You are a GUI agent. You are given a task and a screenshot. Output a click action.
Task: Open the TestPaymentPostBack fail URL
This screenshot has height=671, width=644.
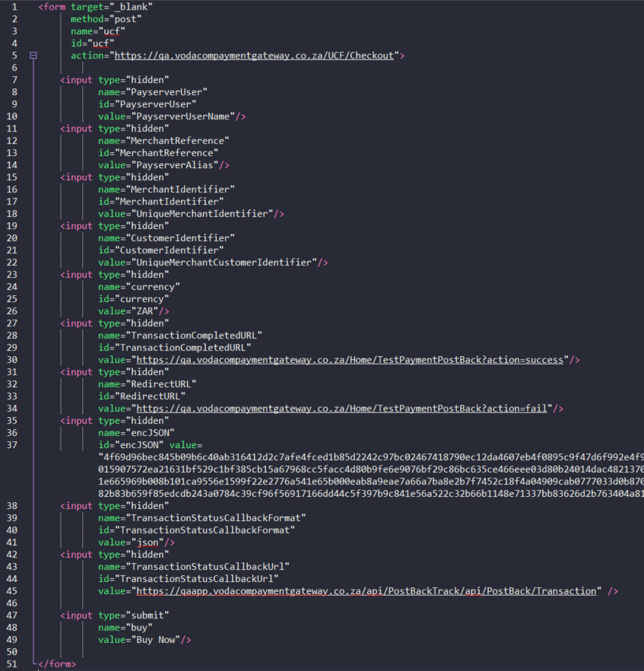tap(341, 409)
